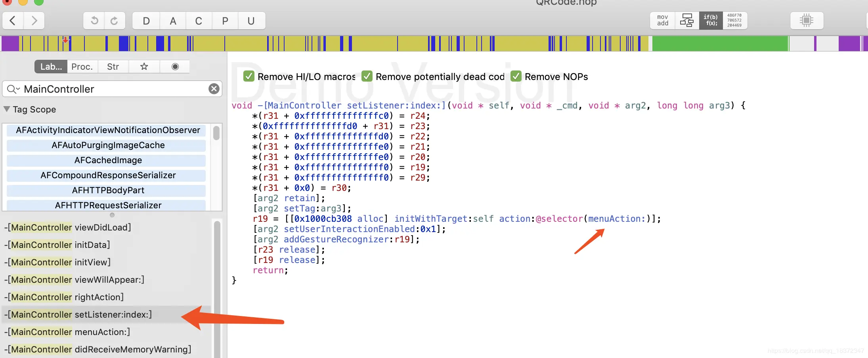This screenshot has height=358, width=868.
Task: Switch to pseudo-code view if(b) f(x)
Action: [711, 21]
